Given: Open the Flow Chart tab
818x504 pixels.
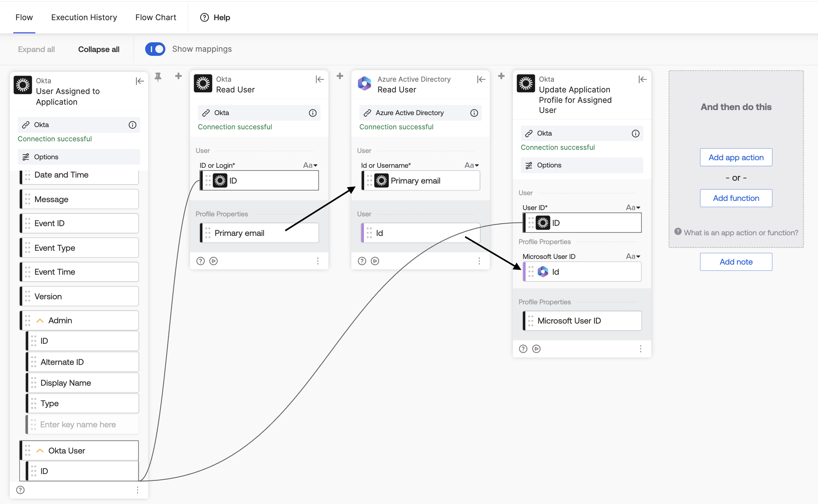Looking at the screenshot, I should click(156, 17).
